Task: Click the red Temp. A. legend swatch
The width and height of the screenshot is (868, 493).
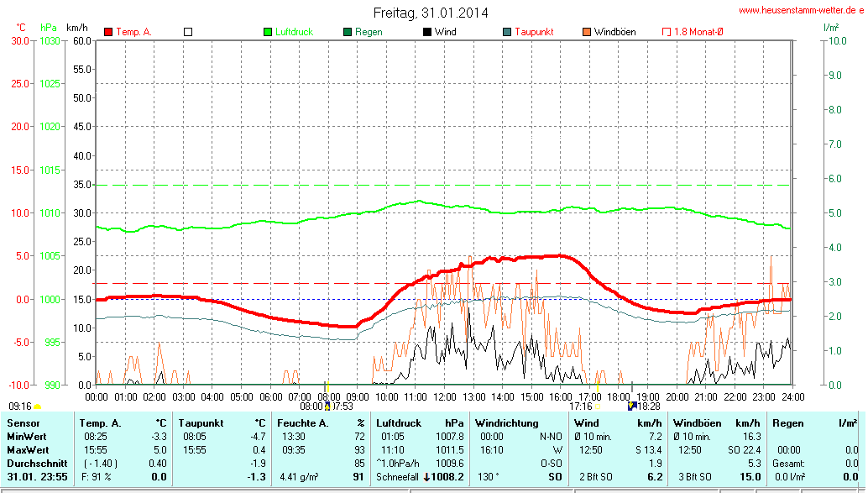Action: (108, 32)
